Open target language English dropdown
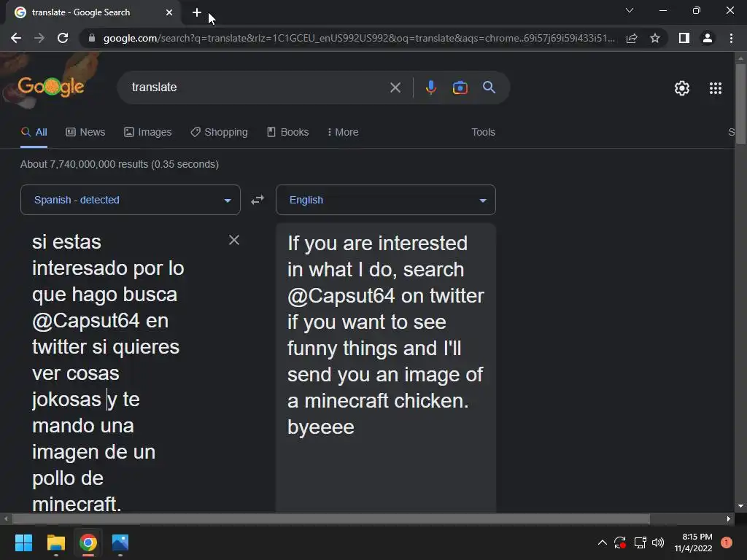Image resolution: width=747 pixels, height=560 pixels. [386, 200]
